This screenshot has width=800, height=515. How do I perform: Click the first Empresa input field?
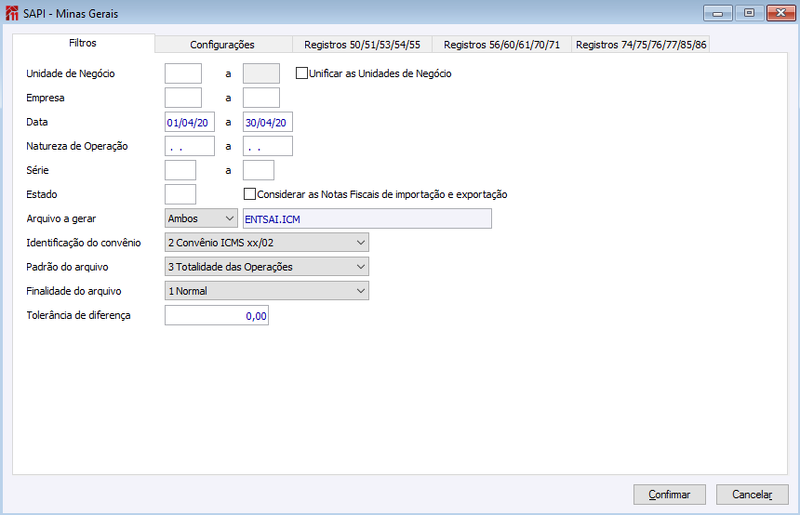coord(183,97)
